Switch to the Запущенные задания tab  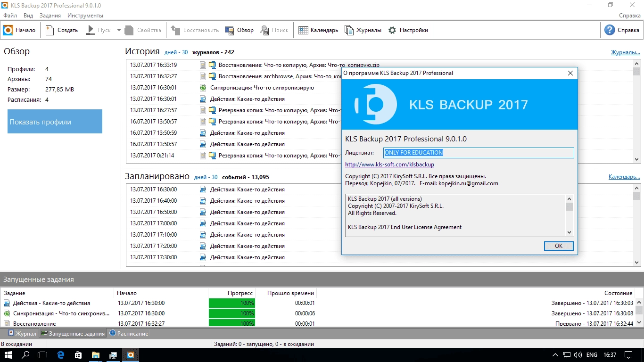(x=73, y=333)
